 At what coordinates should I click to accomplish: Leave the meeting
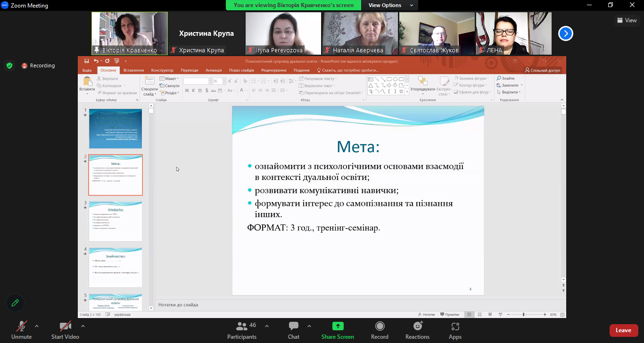click(623, 330)
